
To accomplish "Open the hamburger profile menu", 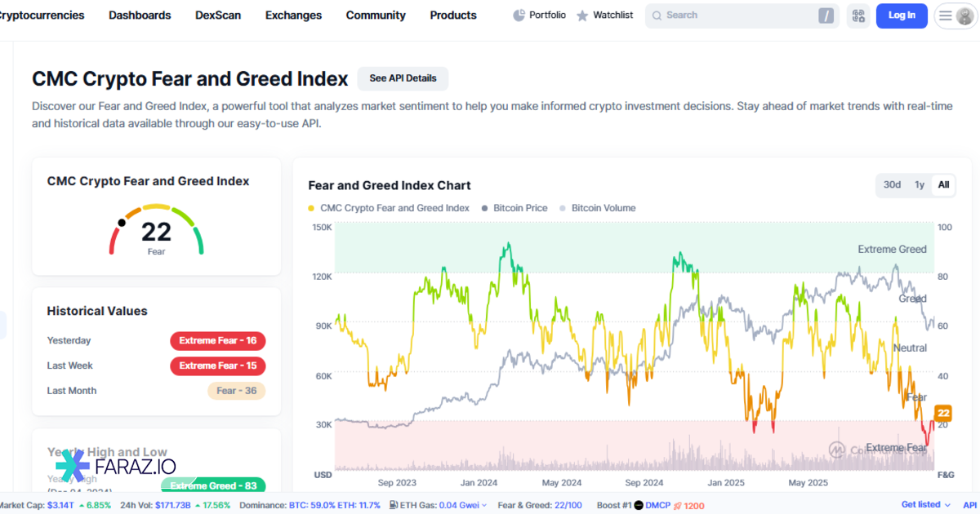I will (x=945, y=16).
